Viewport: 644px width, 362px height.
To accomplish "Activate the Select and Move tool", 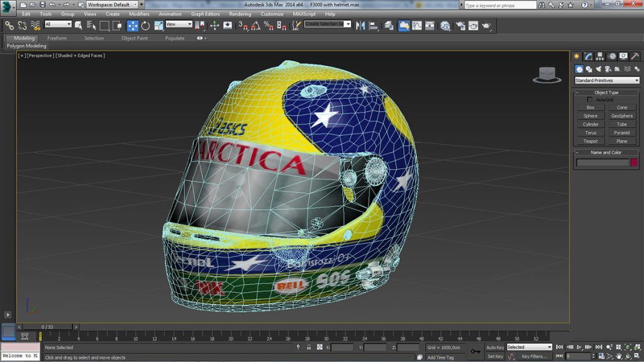I will pyautogui.click(x=133, y=26).
